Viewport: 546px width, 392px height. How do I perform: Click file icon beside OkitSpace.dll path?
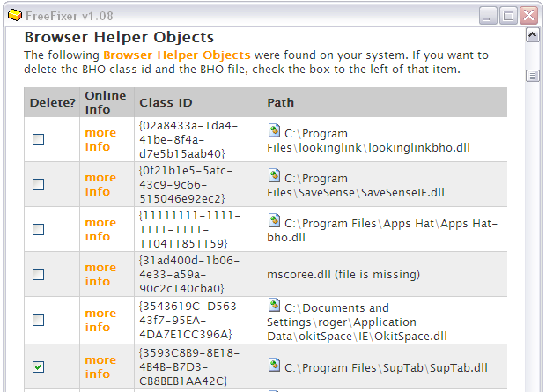point(274,305)
